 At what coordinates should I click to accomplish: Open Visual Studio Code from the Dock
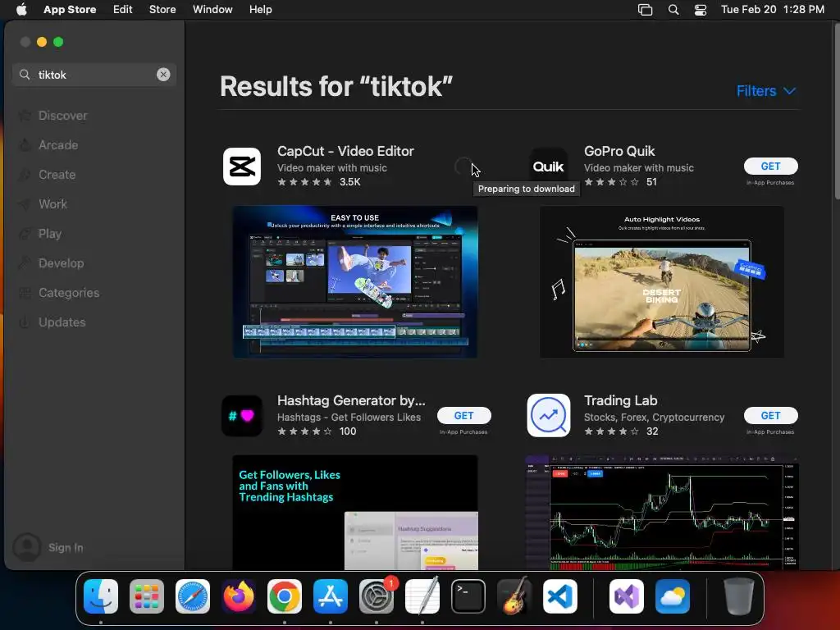(560, 596)
